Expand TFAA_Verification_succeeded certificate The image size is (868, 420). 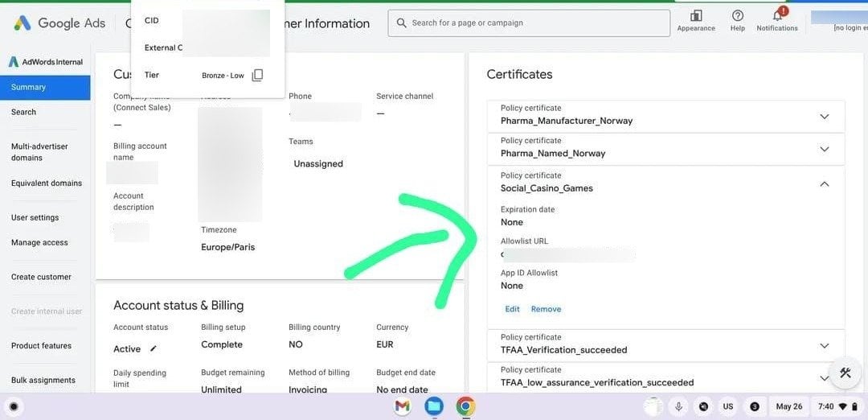click(x=825, y=346)
